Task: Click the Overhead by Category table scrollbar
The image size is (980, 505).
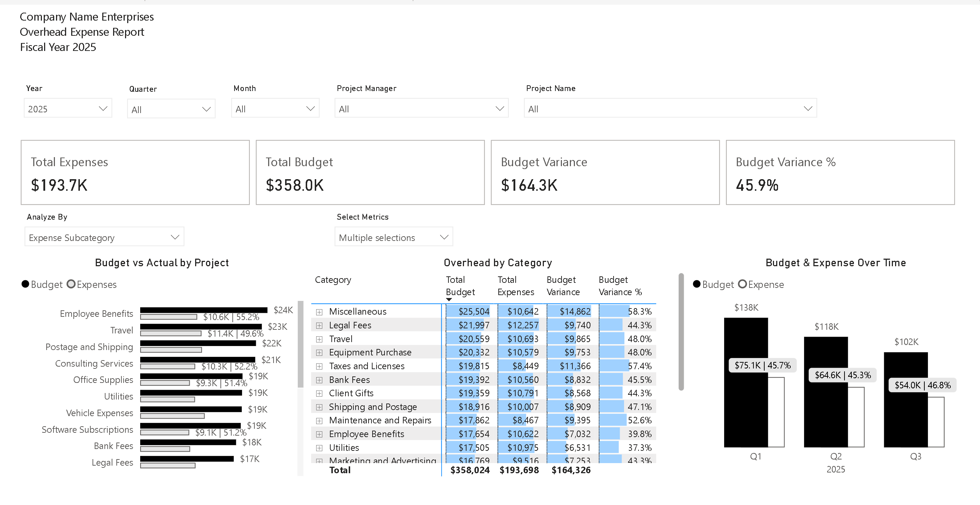Action: point(681,332)
